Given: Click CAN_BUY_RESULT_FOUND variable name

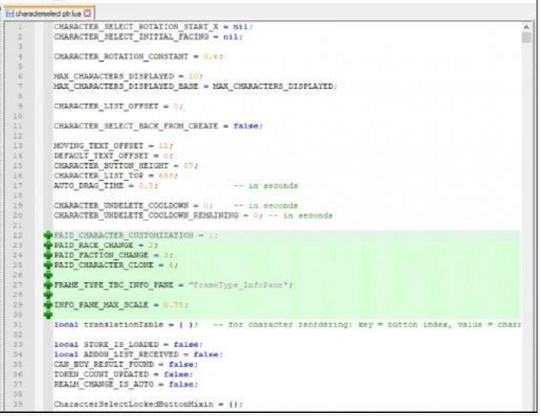Looking at the screenshot, I should (104, 364).
